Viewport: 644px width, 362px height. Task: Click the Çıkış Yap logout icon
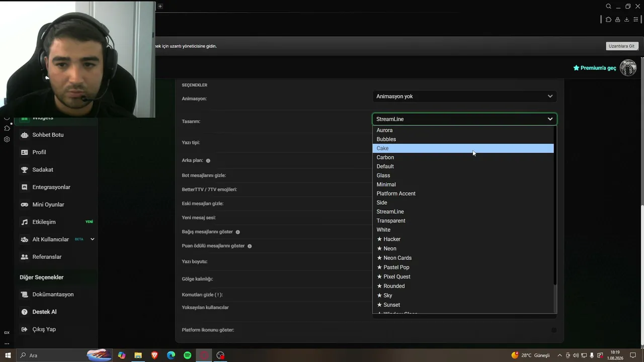tap(24, 329)
